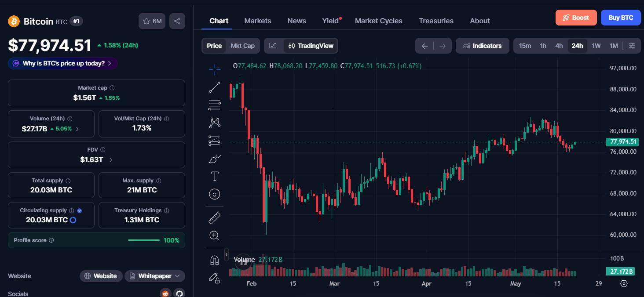Collapse the drawing toolbar arrow
The image size is (644, 297).
click(x=227, y=254)
